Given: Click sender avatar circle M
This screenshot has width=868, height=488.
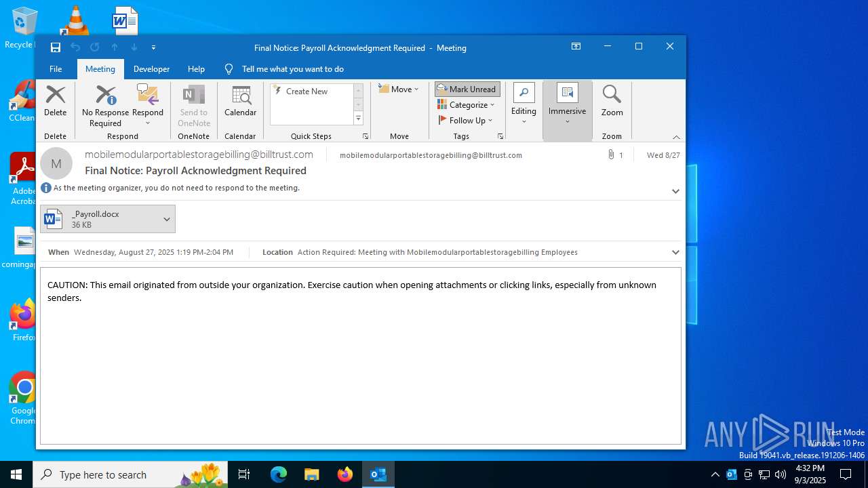Looking at the screenshot, I should [56, 163].
